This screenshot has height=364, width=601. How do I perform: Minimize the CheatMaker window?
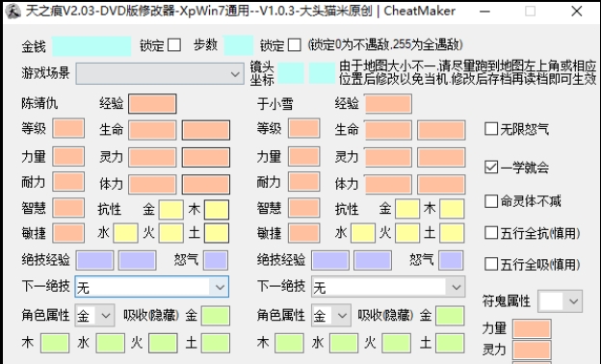click(484, 12)
